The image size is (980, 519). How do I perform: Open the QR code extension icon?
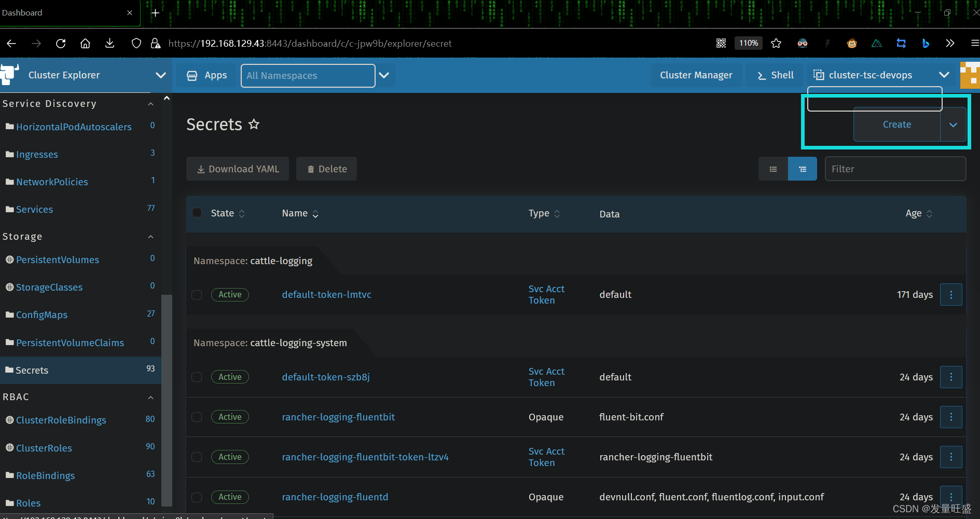click(x=721, y=43)
